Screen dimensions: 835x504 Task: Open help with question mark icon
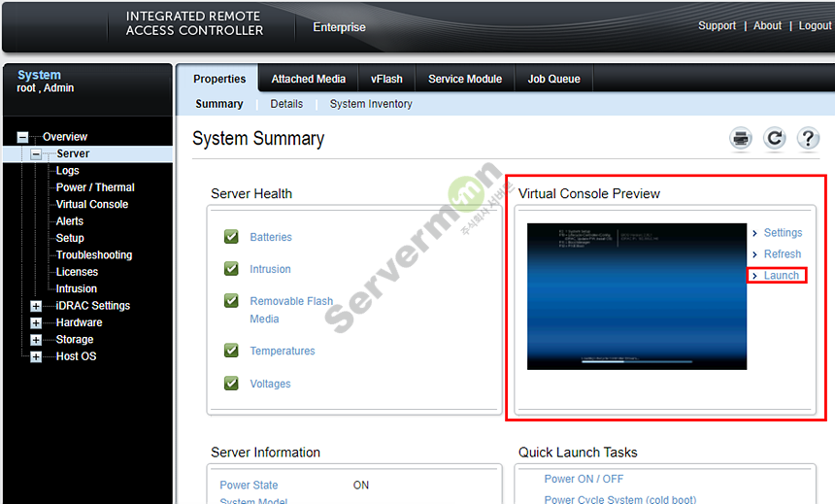pyautogui.click(x=808, y=139)
